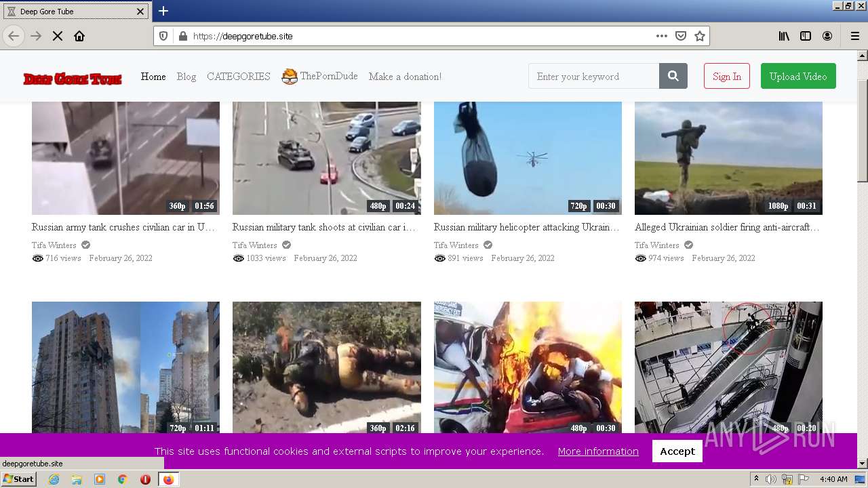This screenshot has width=868, height=488.
Task: Click the Deep Gore Tube site logo
Action: (x=73, y=79)
